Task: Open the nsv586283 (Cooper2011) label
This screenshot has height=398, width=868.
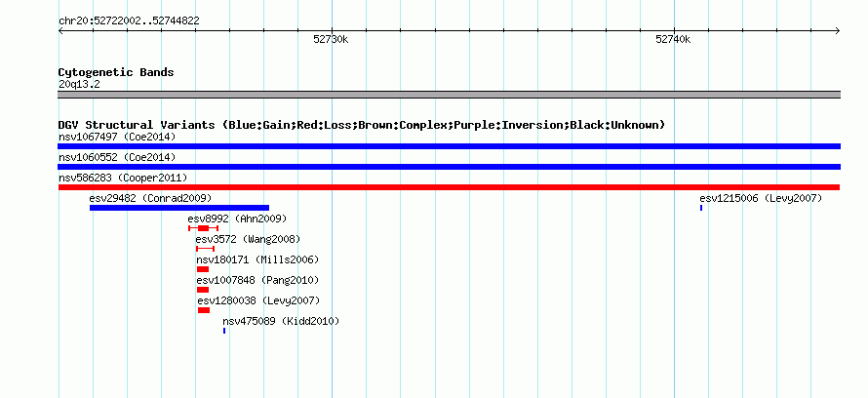Action: point(123,178)
